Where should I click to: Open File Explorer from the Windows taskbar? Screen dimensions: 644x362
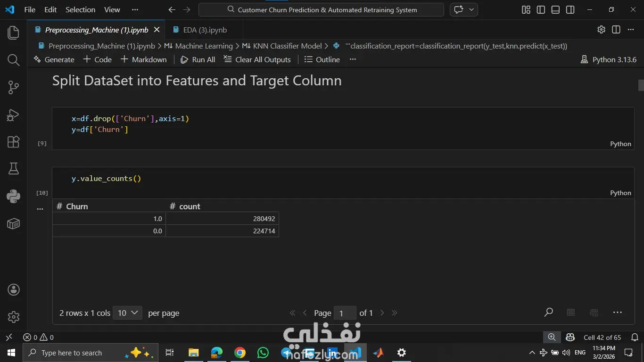pyautogui.click(x=194, y=353)
